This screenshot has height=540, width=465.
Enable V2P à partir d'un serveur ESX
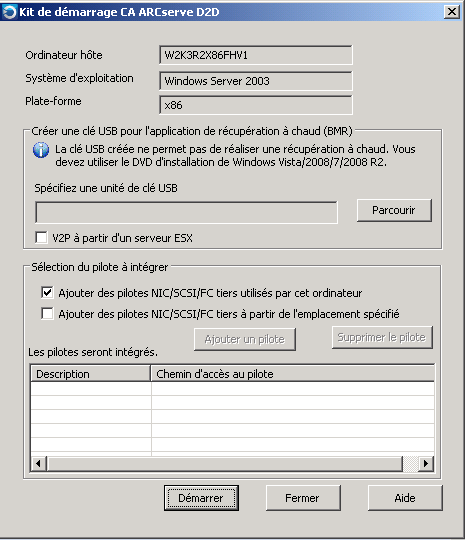[x=41, y=238]
